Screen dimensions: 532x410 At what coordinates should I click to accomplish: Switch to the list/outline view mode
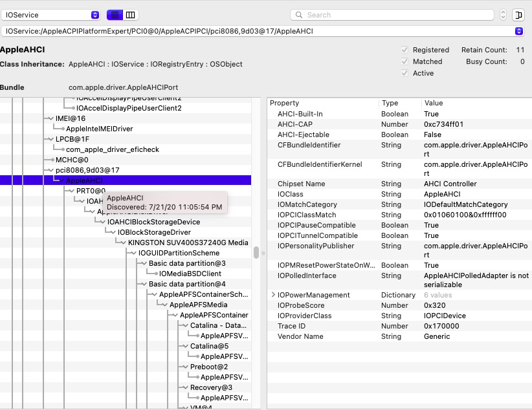click(115, 15)
